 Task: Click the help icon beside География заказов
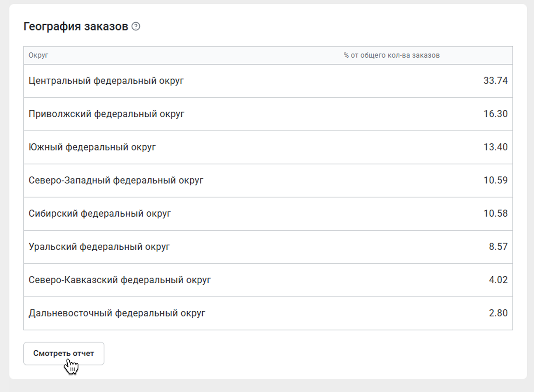click(x=136, y=27)
